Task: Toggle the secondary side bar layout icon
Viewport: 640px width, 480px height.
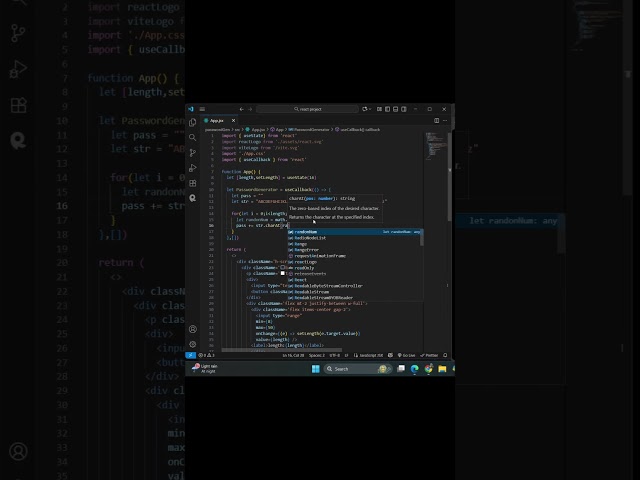Action: pyautogui.click(x=404, y=109)
